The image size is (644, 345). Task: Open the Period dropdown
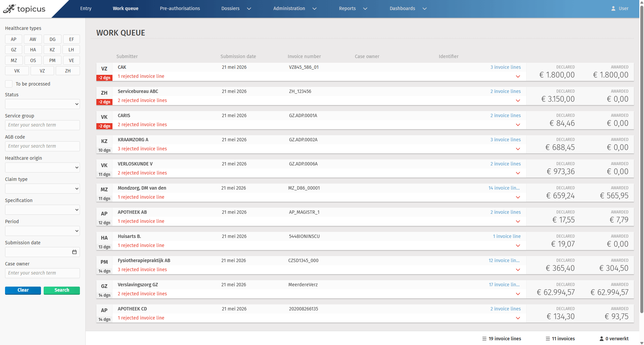[42, 231]
